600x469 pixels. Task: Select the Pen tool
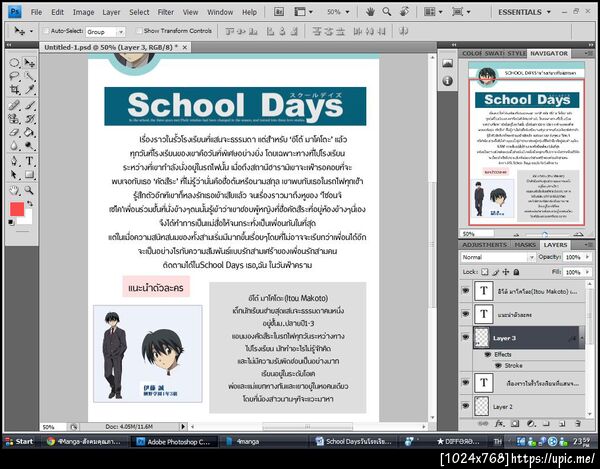pyautogui.click(x=14, y=161)
